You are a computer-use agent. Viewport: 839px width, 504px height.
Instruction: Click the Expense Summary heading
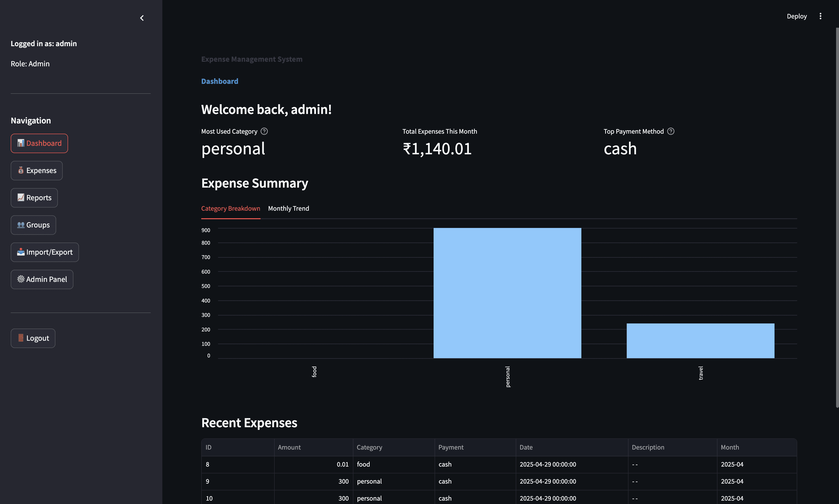255,183
